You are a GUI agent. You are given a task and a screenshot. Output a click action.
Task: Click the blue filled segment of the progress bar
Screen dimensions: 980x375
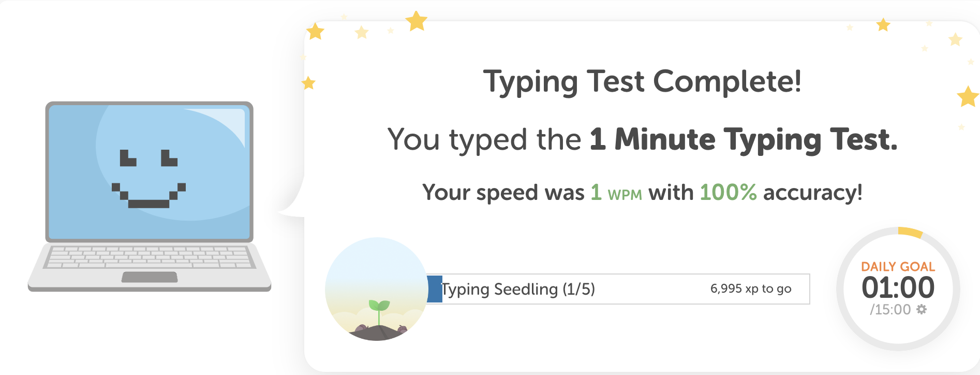(x=435, y=289)
